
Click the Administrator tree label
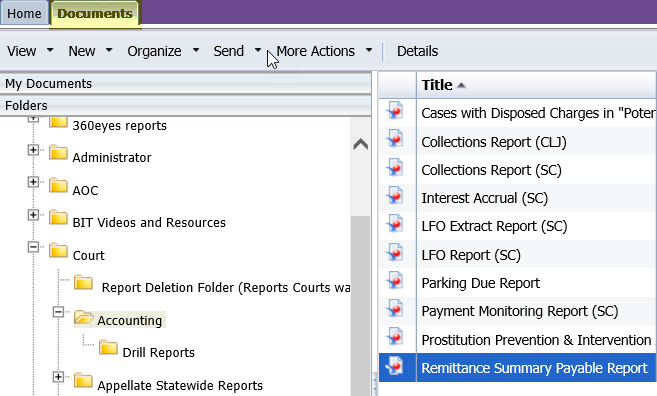(112, 158)
